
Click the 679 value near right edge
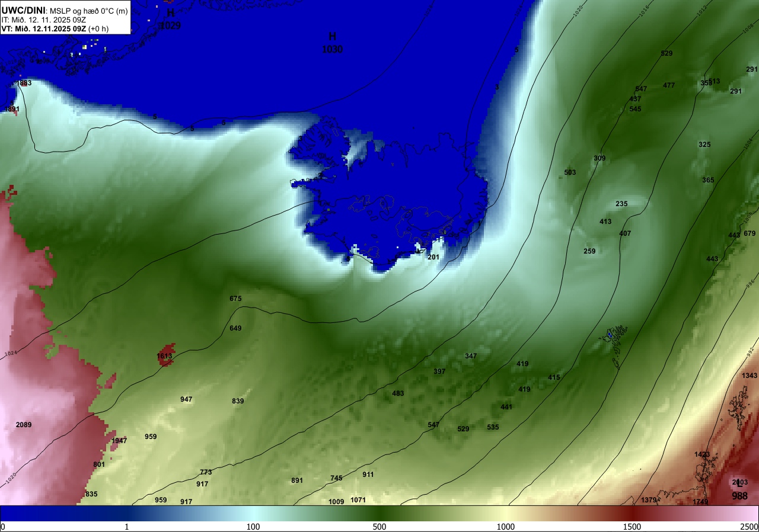pyautogui.click(x=750, y=233)
